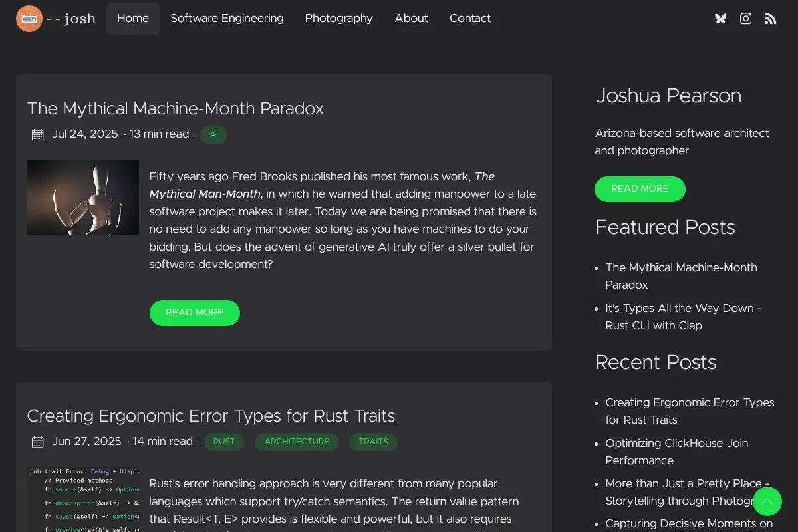Open Optimizing ClickHouse Join Performance link

pos(677,452)
